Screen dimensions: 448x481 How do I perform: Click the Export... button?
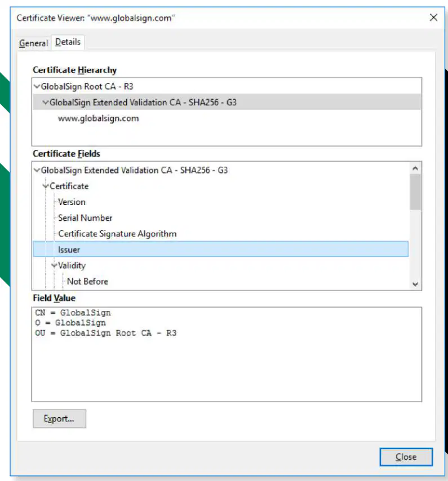[x=60, y=418]
